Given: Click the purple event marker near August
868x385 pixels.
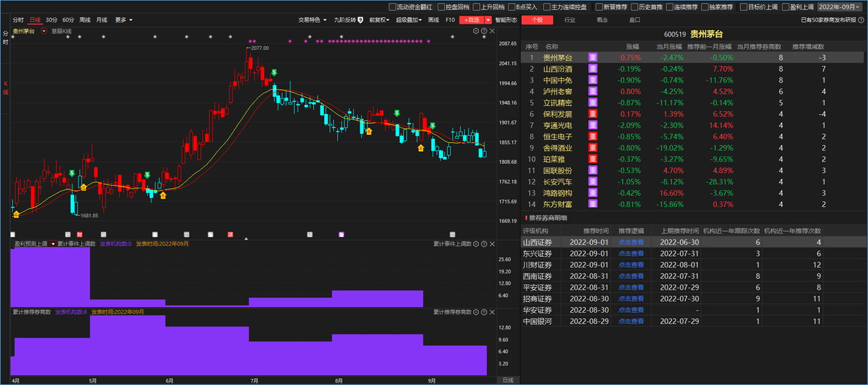Looking at the screenshot, I should point(341,234).
